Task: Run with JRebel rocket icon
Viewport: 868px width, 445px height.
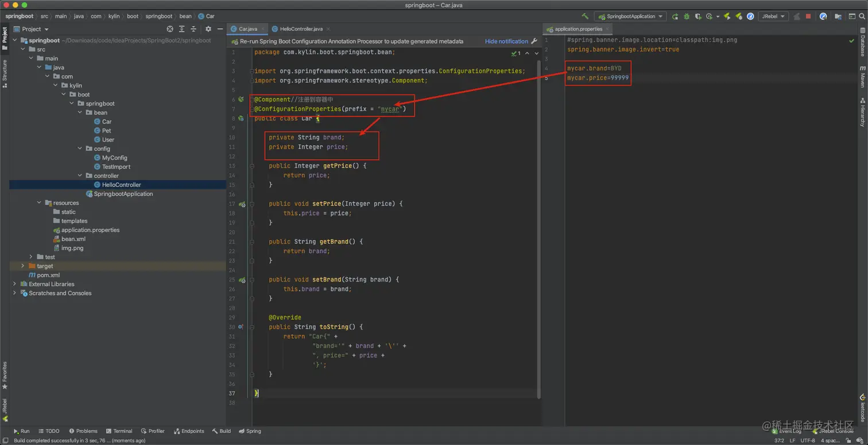Action: [x=727, y=17]
